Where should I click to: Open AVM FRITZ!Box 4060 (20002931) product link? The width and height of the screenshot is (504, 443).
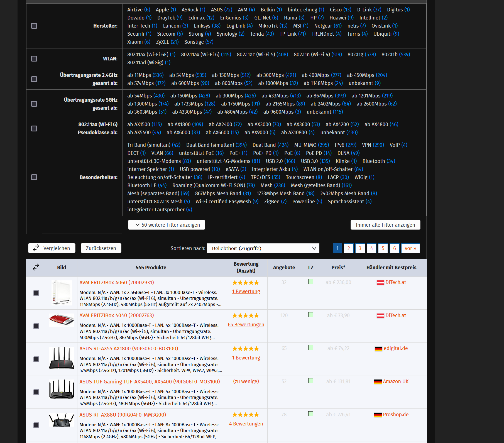117,282
